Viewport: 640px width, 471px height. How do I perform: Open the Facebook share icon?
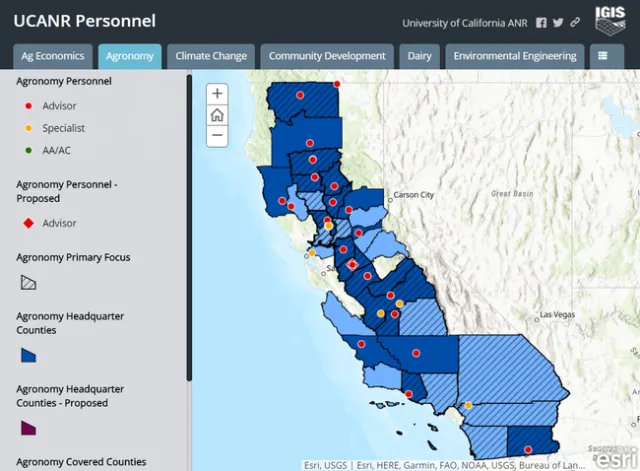coord(541,23)
